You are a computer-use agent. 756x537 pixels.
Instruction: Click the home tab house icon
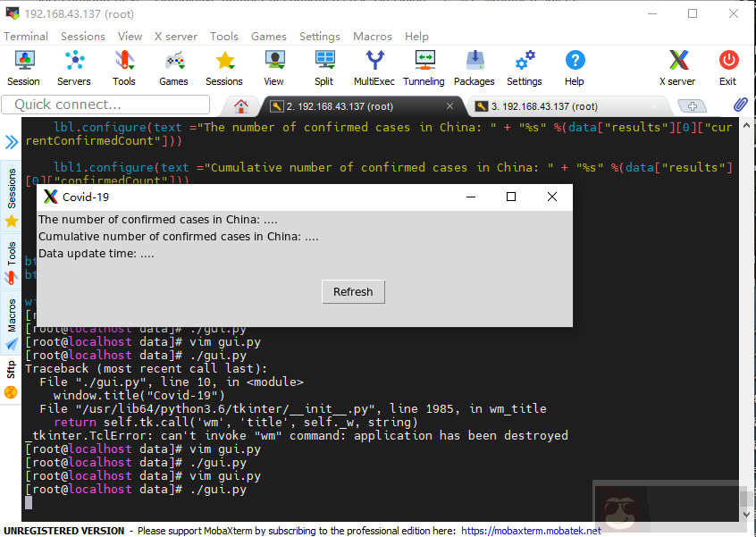(x=239, y=105)
